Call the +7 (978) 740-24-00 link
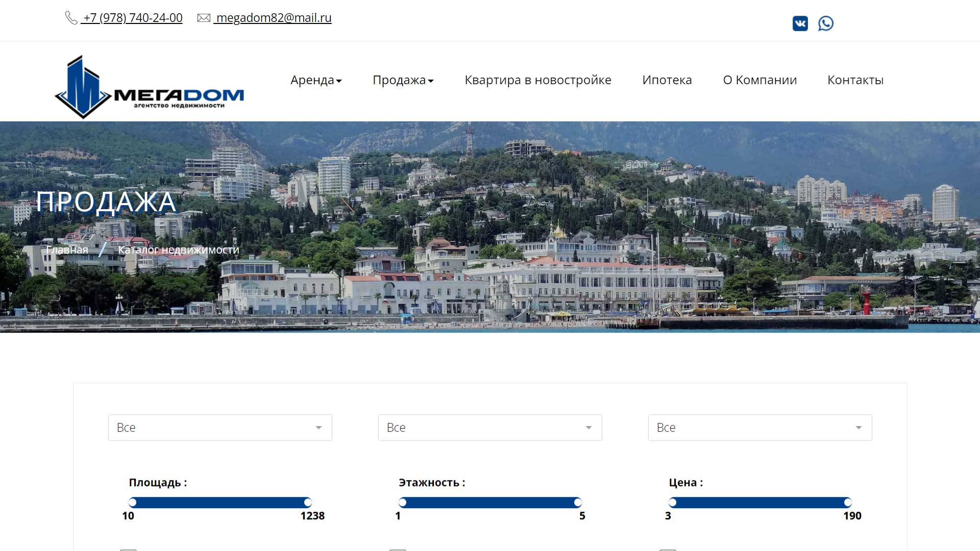 coord(133,18)
